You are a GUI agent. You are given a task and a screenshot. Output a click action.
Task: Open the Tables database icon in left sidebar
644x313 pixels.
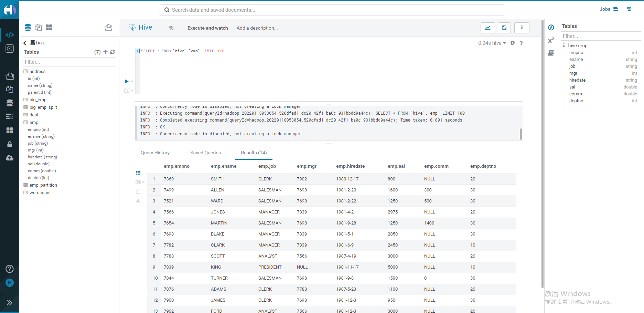coord(10,103)
